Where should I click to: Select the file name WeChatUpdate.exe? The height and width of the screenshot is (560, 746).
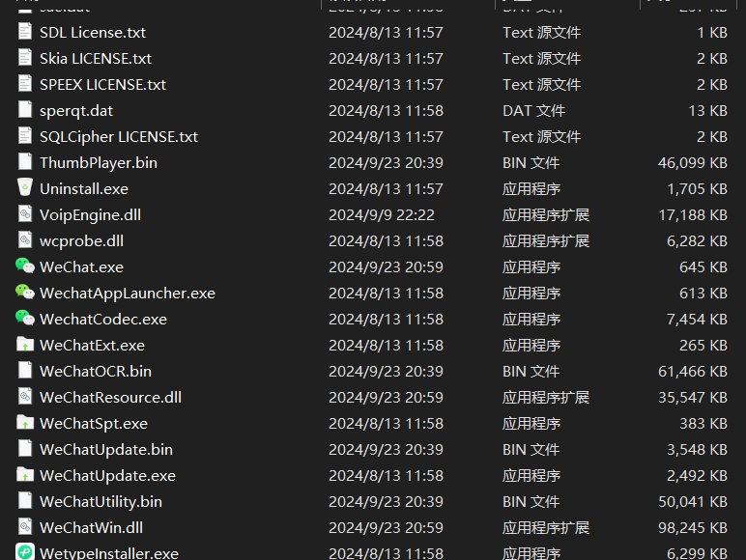pos(108,476)
